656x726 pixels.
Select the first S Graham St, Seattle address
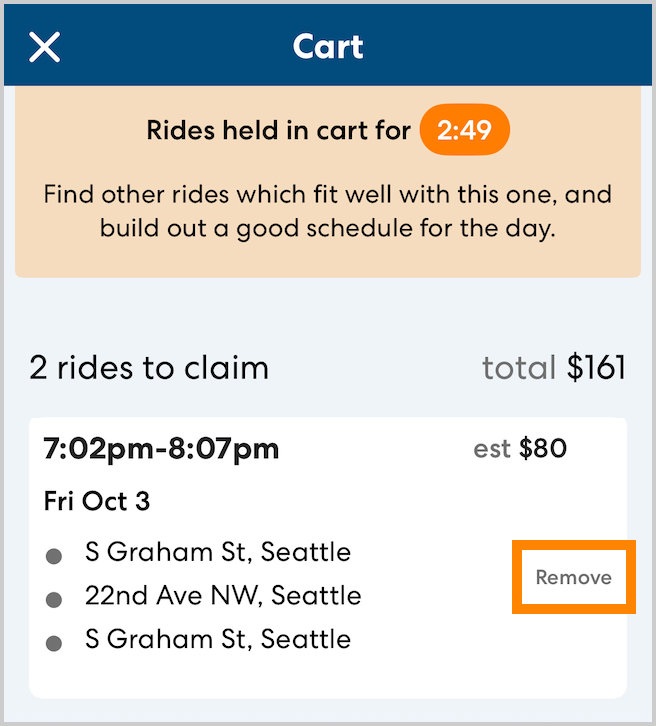click(x=218, y=552)
